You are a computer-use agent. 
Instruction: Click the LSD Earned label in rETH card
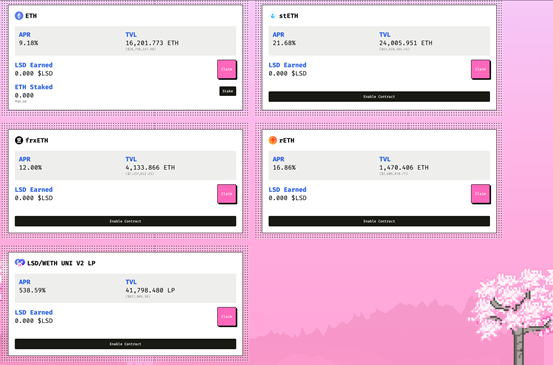(287, 190)
